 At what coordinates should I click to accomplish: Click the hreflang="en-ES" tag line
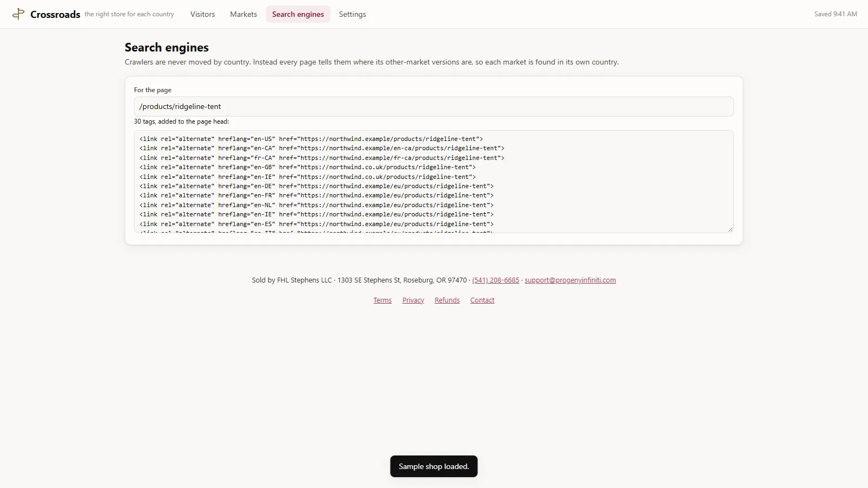pyautogui.click(x=316, y=224)
